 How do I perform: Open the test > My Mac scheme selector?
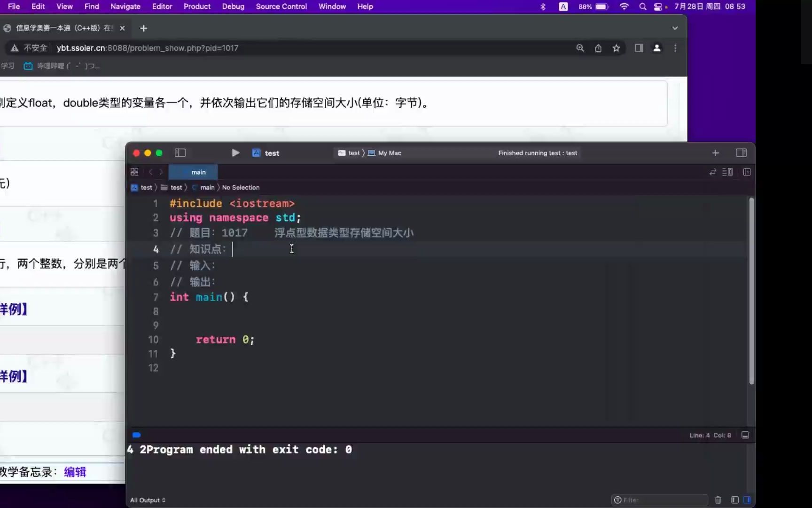pos(368,153)
